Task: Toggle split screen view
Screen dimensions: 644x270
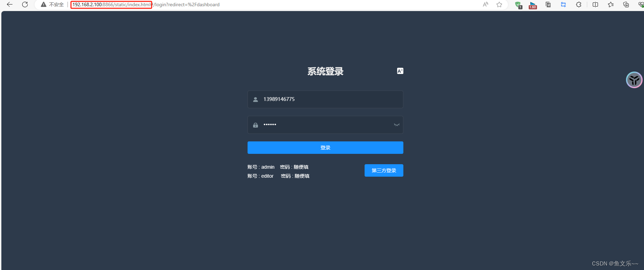Action: tap(596, 4)
